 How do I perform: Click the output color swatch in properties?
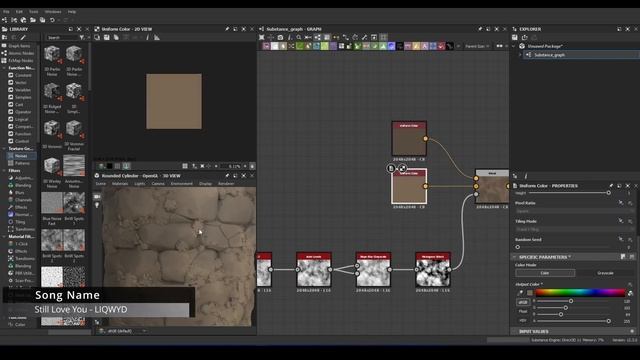click(530, 293)
